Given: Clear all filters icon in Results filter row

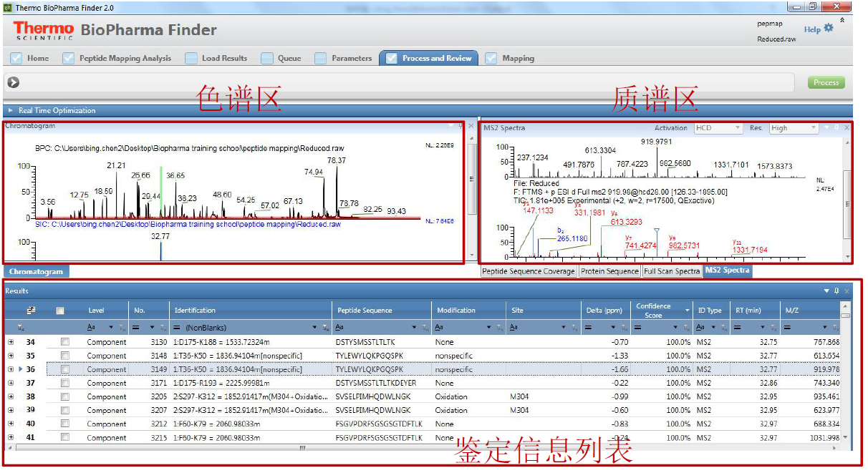Looking at the screenshot, I should point(21,327).
